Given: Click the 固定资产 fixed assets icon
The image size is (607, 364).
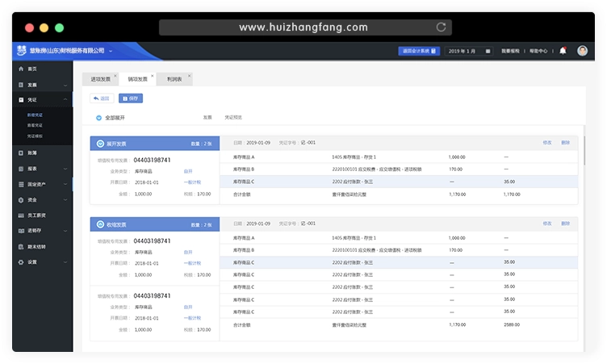Looking at the screenshot, I should tap(21, 184).
